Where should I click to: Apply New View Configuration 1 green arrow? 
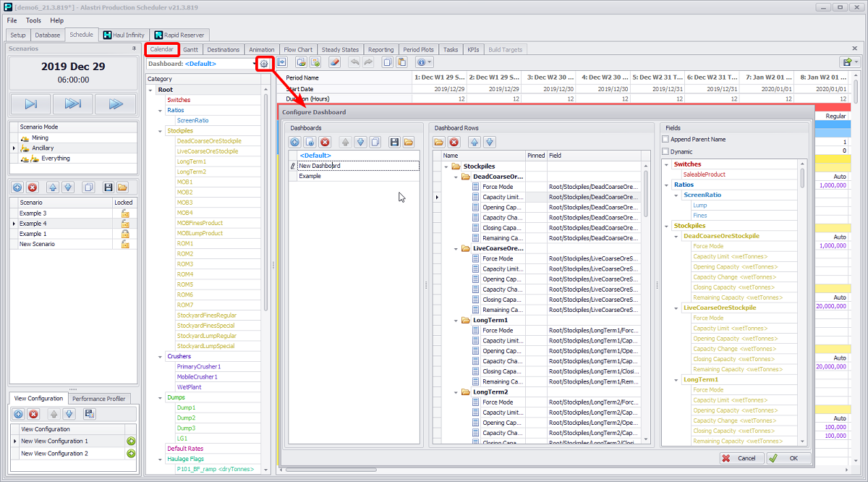point(131,441)
